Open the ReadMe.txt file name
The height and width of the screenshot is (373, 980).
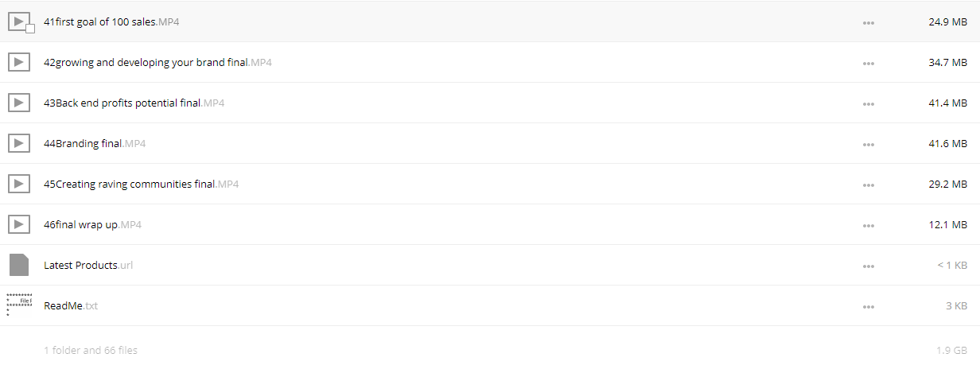(71, 305)
